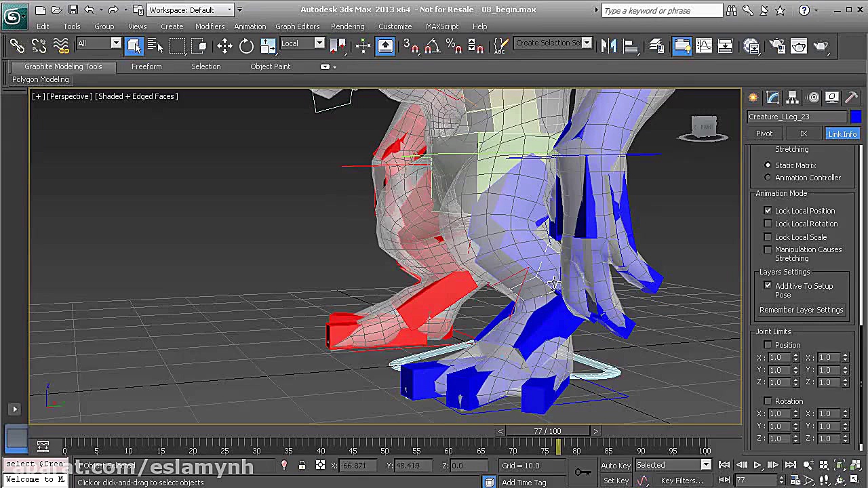Activate the Select and Rotate tool
The width and height of the screenshot is (868, 488).
pyautogui.click(x=246, y=46)
